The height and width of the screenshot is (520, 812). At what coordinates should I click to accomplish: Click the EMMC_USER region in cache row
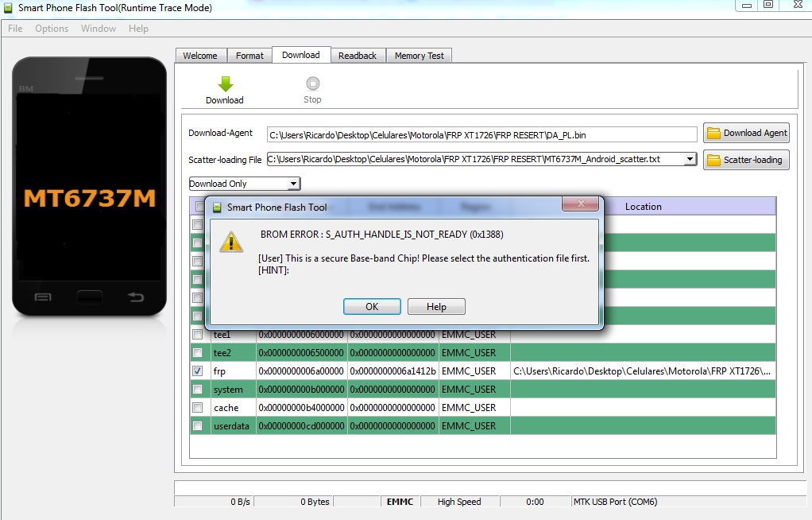[x=469, y=408]
